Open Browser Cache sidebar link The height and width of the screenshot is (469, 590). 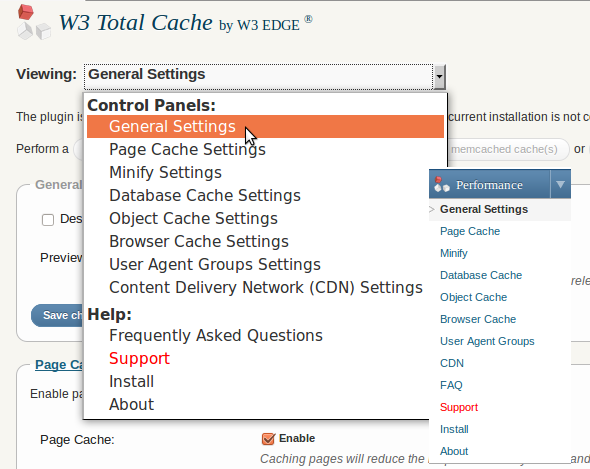478,319
